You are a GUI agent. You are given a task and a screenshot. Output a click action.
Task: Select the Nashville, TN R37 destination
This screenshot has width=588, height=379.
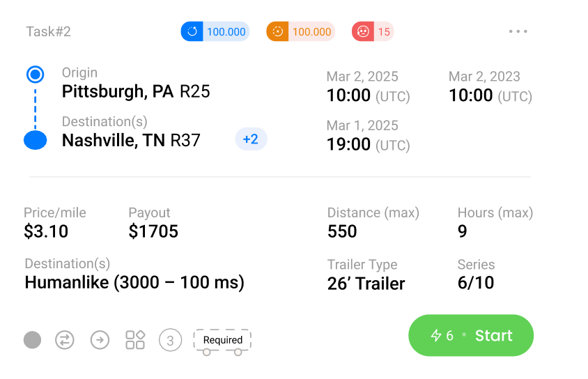click(x=131, y=141)
